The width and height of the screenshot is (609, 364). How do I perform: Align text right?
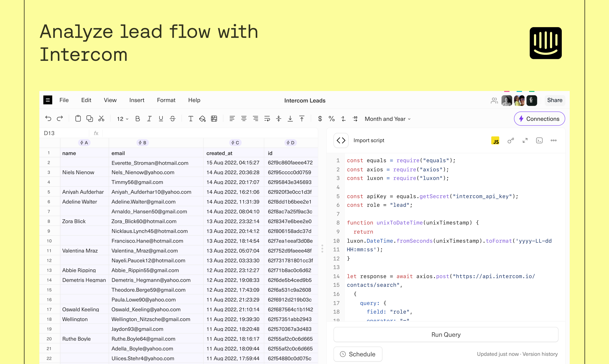[x=255, y=119]
